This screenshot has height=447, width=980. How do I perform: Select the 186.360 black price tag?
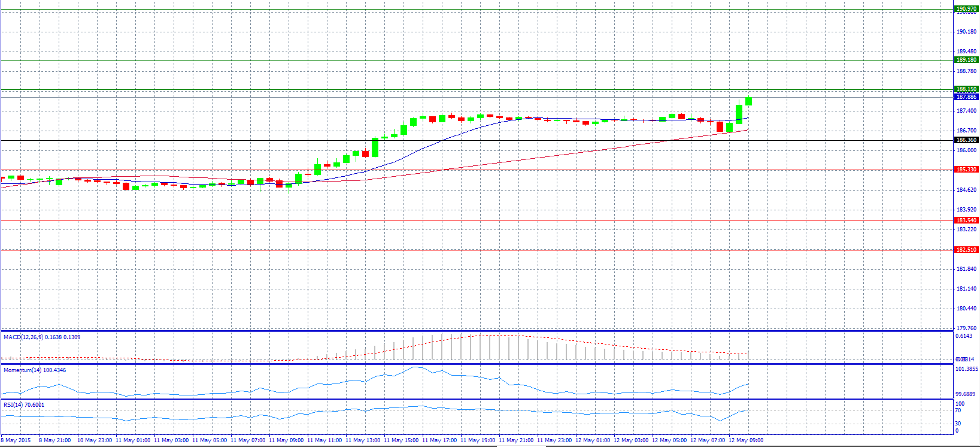(966, 140)
